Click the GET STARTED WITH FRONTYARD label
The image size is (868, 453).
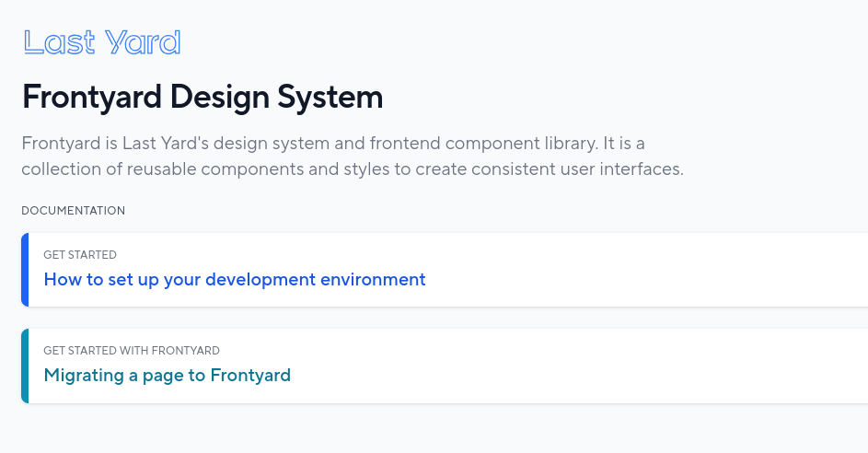[x=132, y=351]
